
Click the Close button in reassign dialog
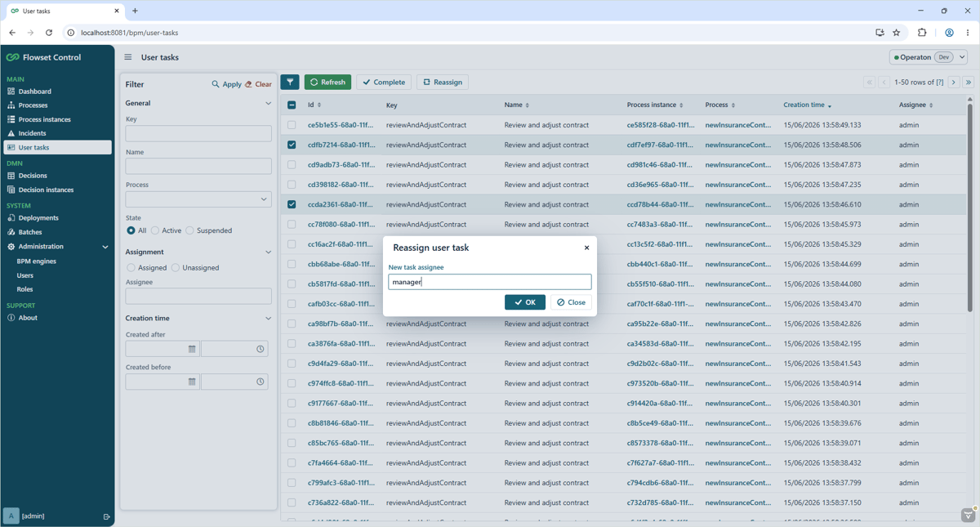click(x=571, y=302)
